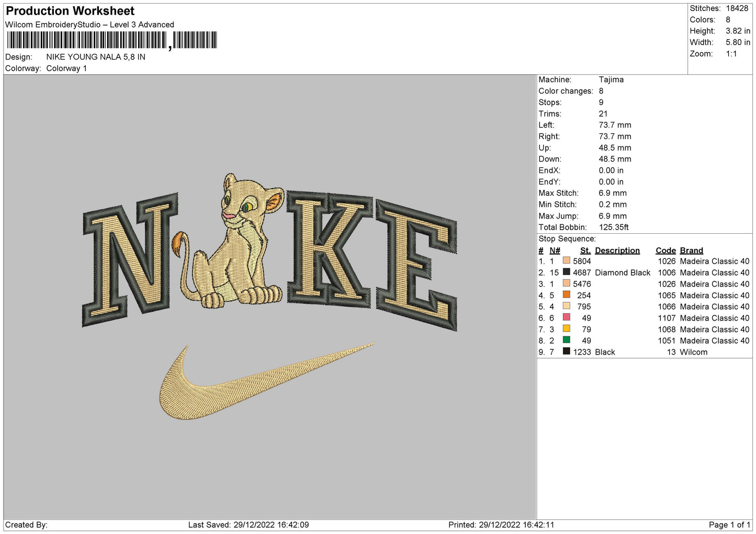Image resolution: width=756 pixels, height=534 pixels.
Task: Click the stitches count '18428'
Action: pyautogui.click(x=737, y=8)
